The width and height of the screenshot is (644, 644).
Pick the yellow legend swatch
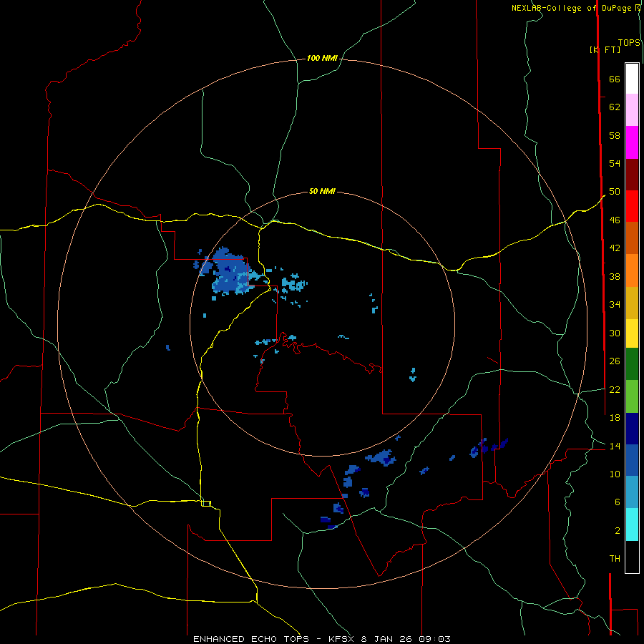pyautogui.click(x=632, y=333)
